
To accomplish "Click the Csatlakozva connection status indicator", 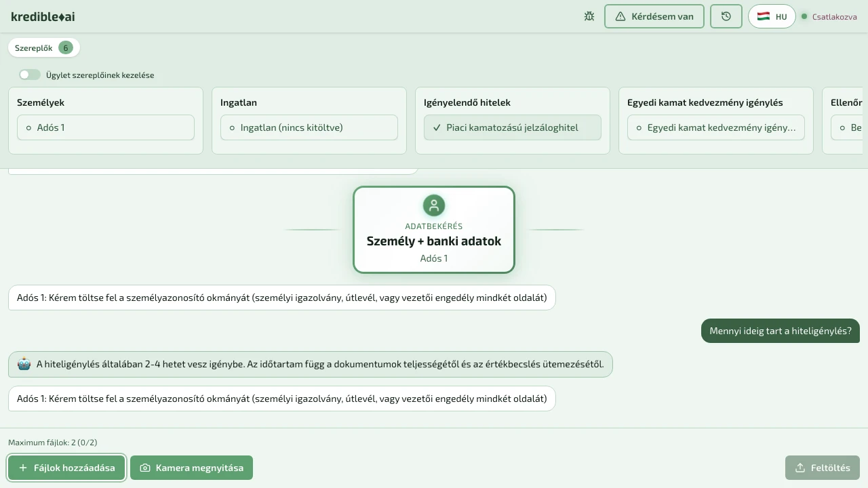I will pyautogui.click(x=829, y=16).
